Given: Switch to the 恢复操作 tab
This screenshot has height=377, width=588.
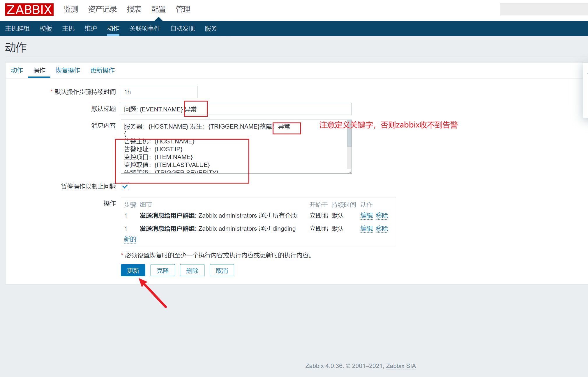Looking at the screenshot, I should click(x=68, y=70).
